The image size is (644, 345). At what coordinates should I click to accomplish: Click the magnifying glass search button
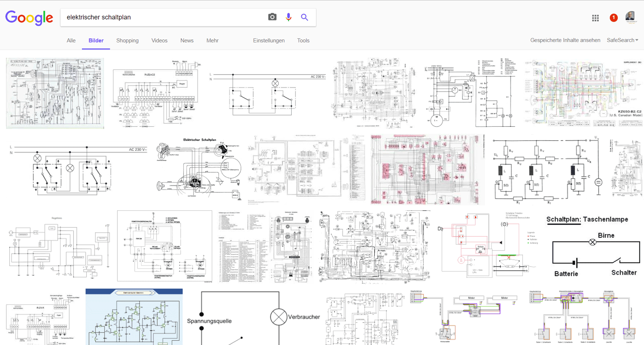click(304, 17)
